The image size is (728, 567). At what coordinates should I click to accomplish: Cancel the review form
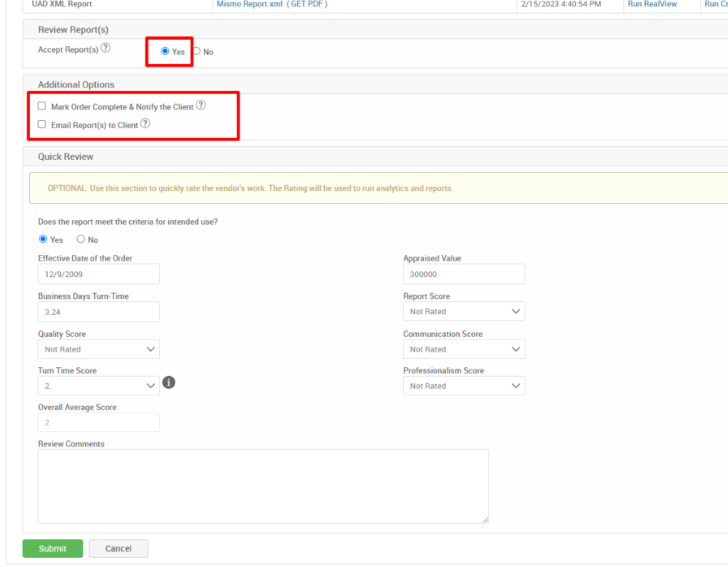tap(118, 548)
